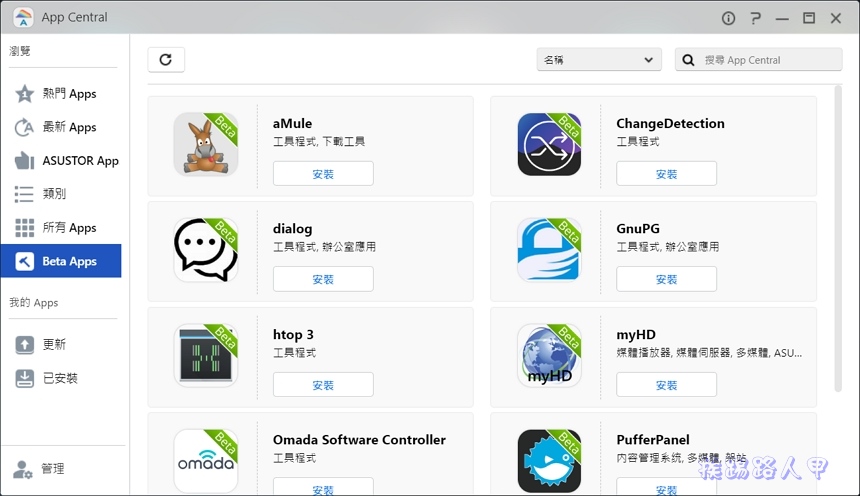Click the 最新 Apps refresh-A icon
Viewport: 860px width, 496px height.
[24, 127]
